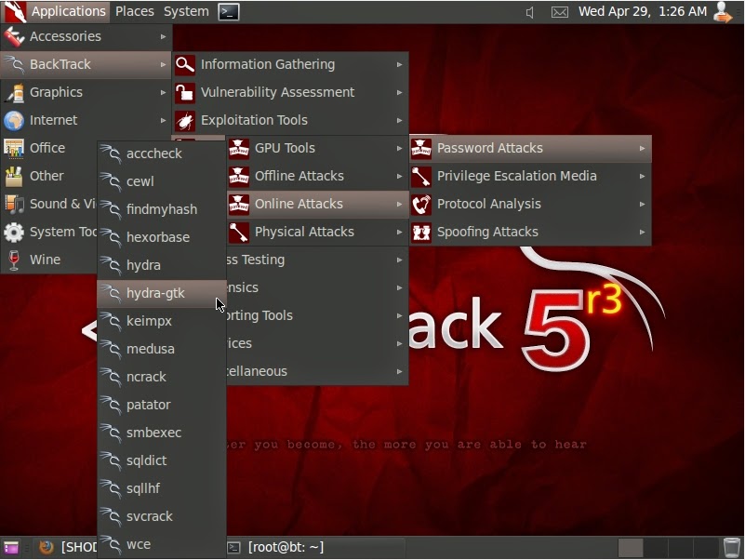Click the Other category icon
745x560 pixels.
tap(14, 176)
